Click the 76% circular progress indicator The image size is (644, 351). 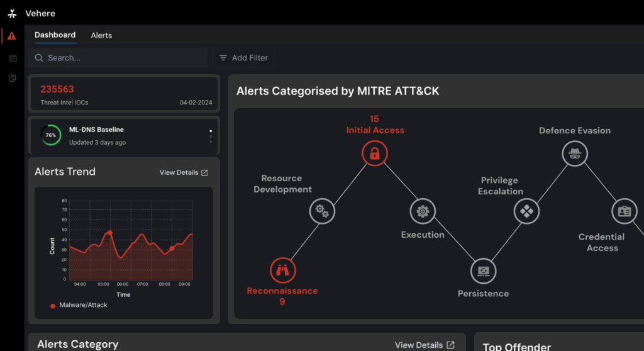[x=51, y=135]
